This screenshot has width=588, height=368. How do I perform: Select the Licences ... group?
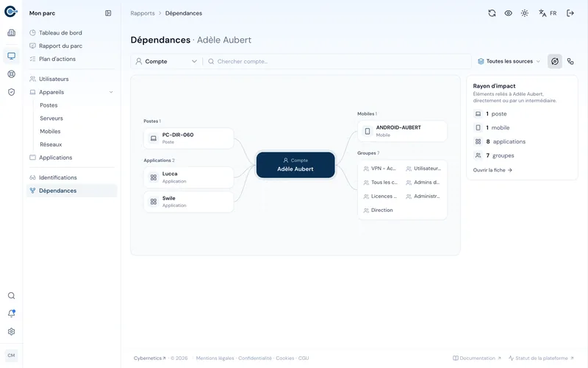[x=380, y=197]
